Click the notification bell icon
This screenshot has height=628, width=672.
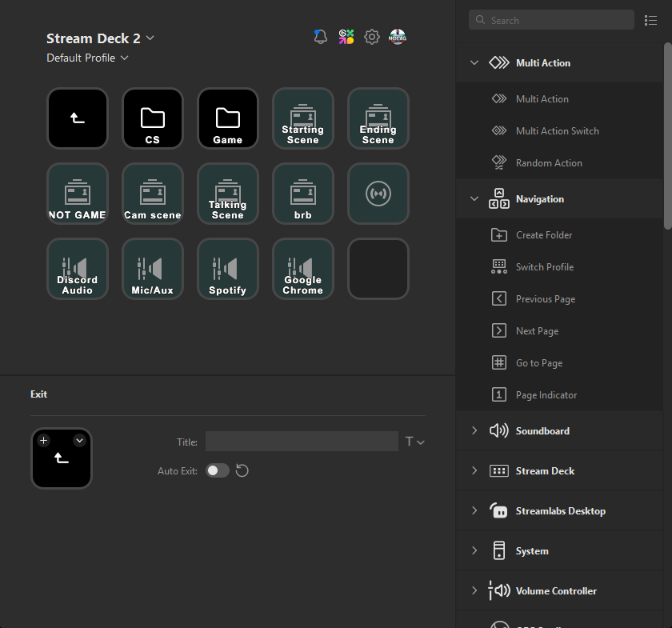tap(321, 37)
